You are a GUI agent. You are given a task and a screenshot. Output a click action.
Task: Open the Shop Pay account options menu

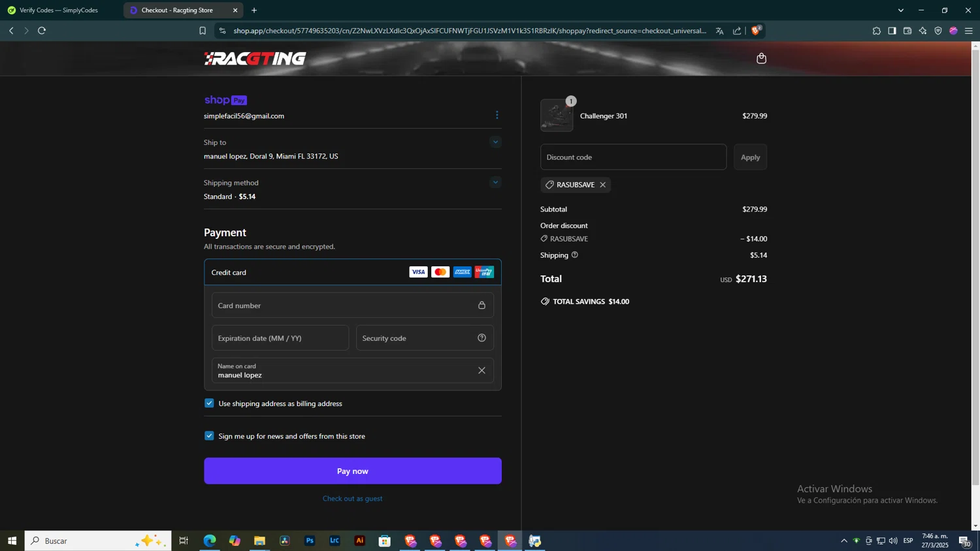(x=497, y=115)
